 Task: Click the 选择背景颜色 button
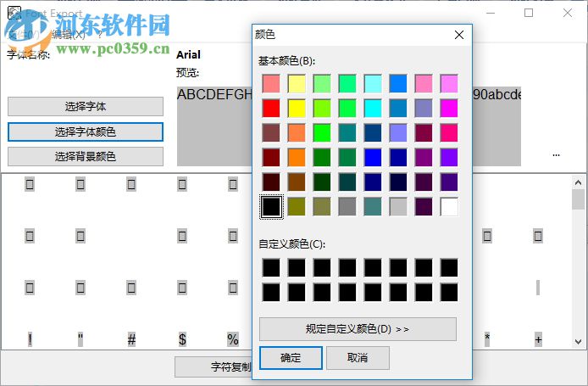tap(86, 157)
